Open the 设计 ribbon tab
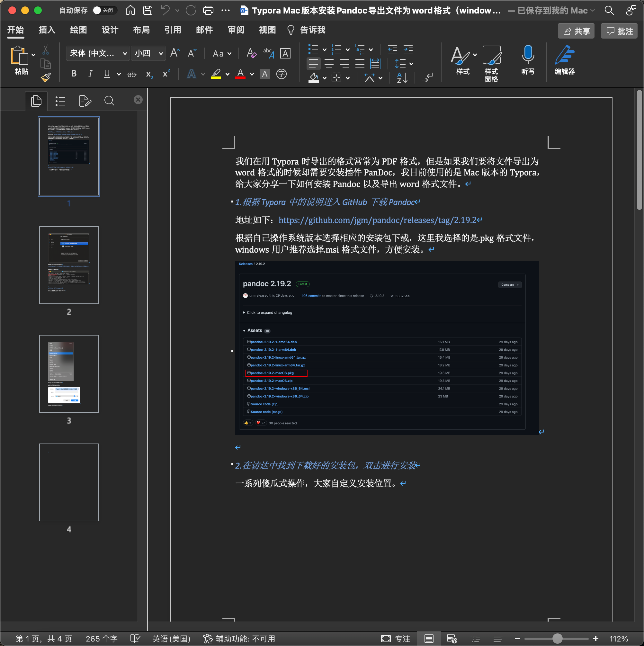644x646 pixels. pos(110,30)
